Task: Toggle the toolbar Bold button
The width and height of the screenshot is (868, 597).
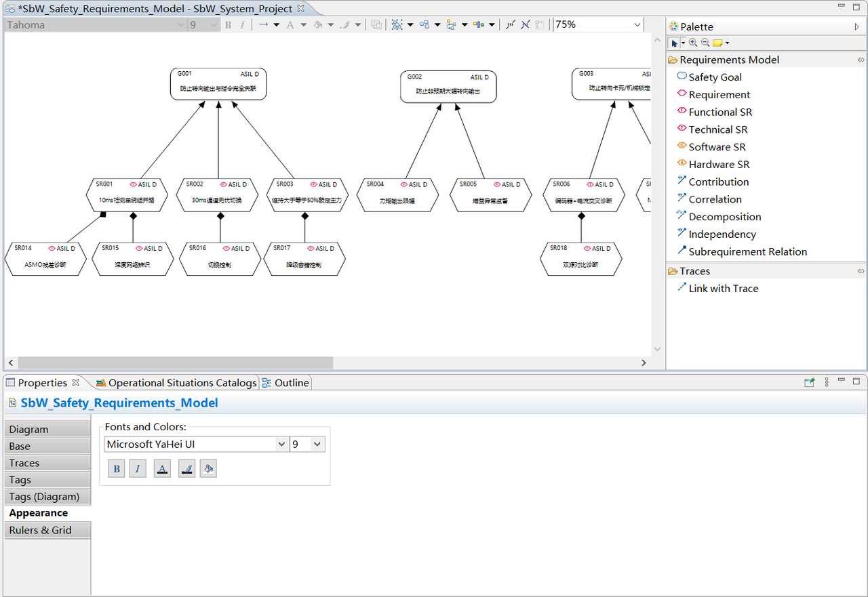Action: click(x=228, y=24)
